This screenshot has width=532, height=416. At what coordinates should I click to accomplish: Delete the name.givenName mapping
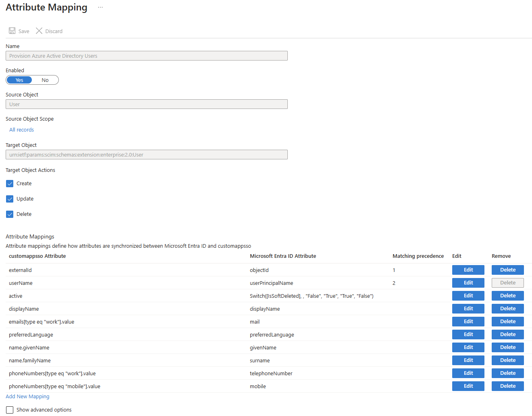[508, 347]
